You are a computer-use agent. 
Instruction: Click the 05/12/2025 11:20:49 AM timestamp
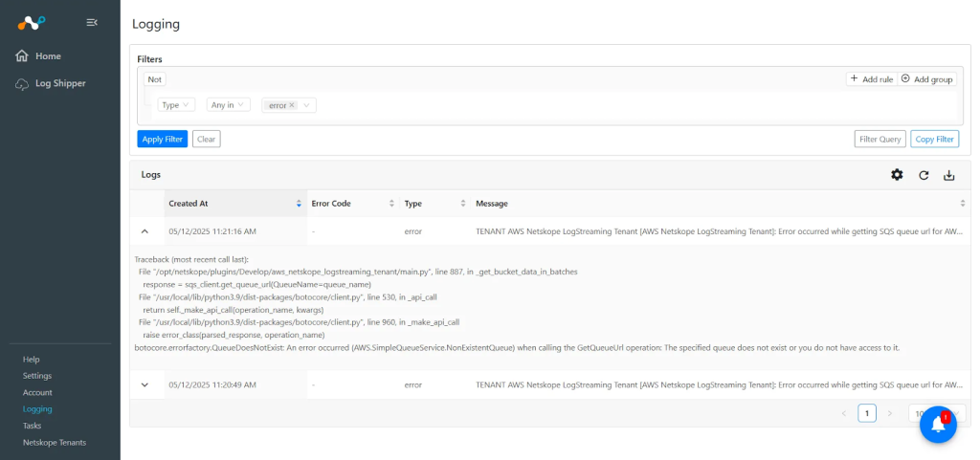(x=212, y=385)
